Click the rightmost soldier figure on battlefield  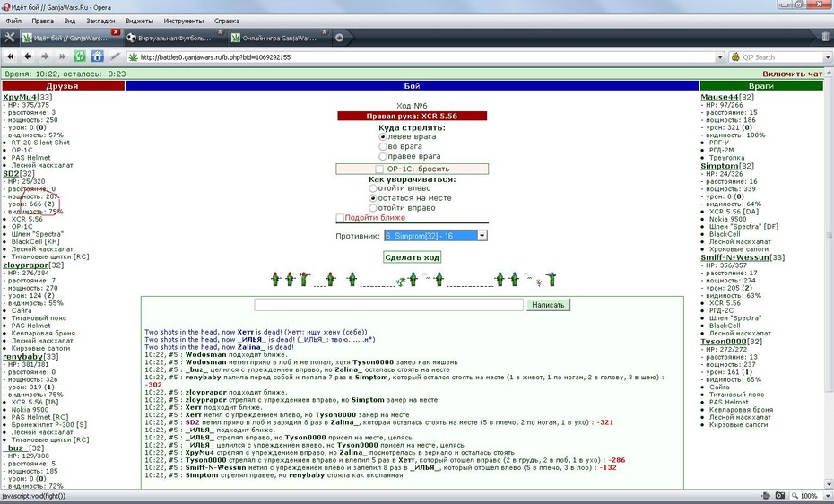pos(551,279)
